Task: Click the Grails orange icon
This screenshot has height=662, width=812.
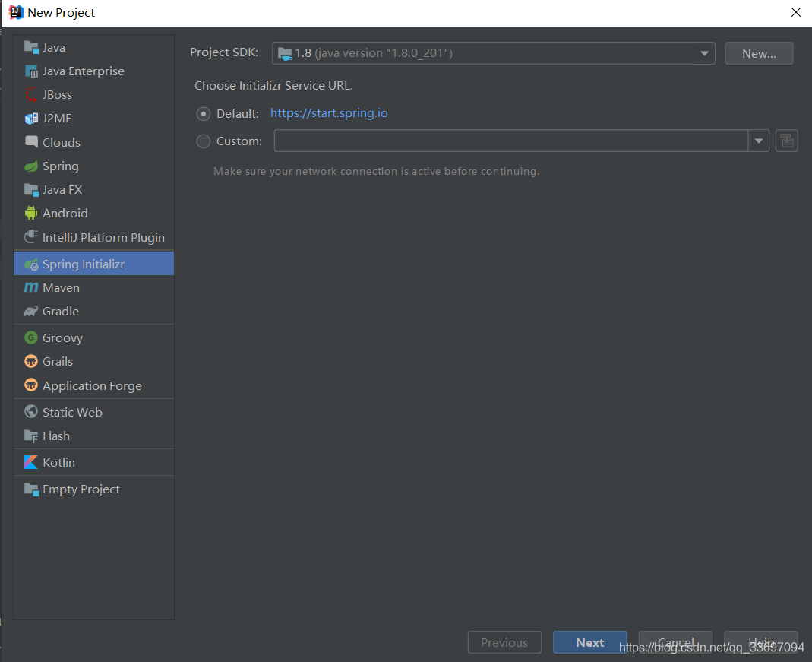Action: [x=31, y=361]
